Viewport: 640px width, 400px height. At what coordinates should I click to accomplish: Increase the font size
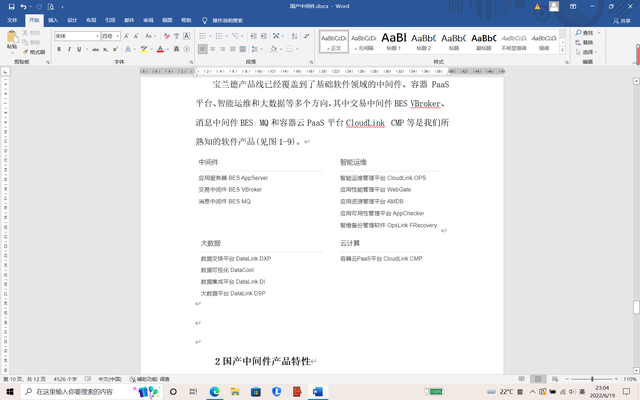coord(127,36)
